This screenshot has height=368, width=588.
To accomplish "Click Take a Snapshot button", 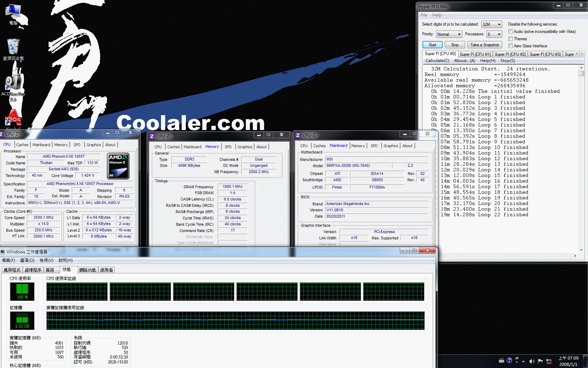I will click(484, 45).
